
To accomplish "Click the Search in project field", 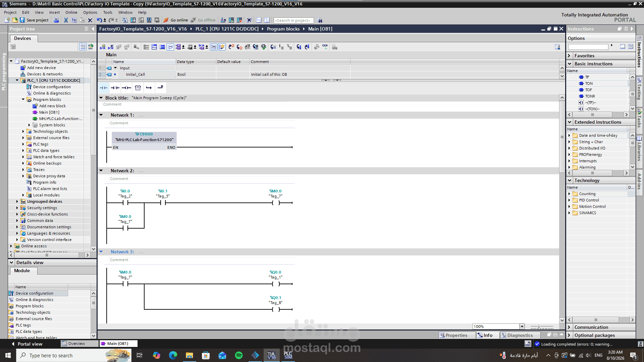I will click(293, 20).
